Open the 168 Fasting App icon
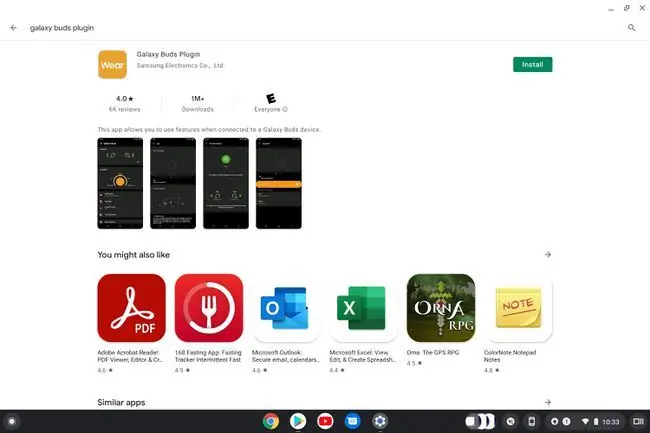 click(209, 308)
